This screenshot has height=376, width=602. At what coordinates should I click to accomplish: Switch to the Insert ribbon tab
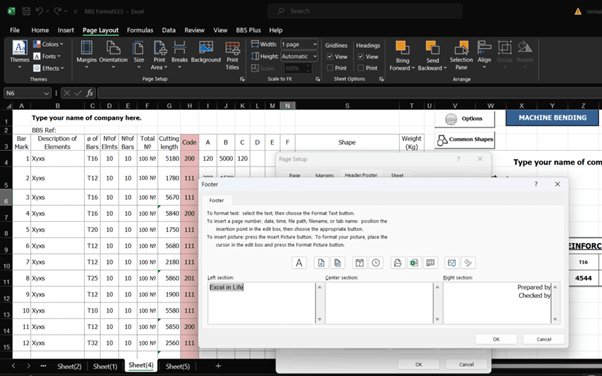[x=66, y=30]
